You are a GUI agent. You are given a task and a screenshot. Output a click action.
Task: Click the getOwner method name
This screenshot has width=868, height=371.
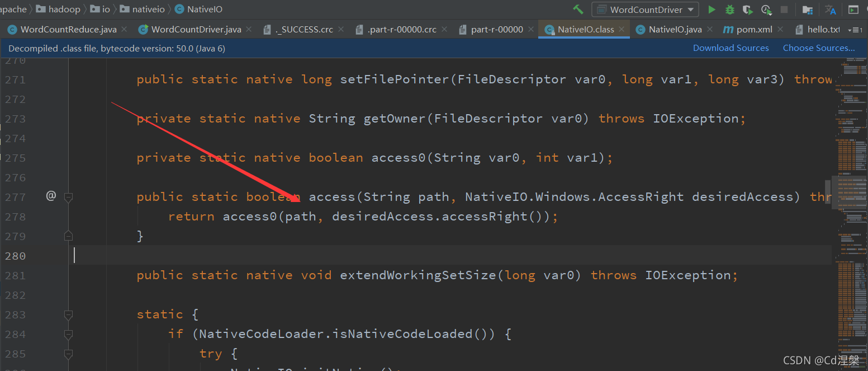click(395, 119)
